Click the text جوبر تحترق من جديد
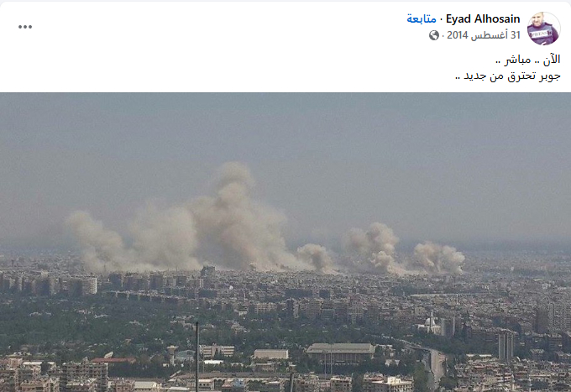Viewport: 571px width, 392px height. [508, 76]
